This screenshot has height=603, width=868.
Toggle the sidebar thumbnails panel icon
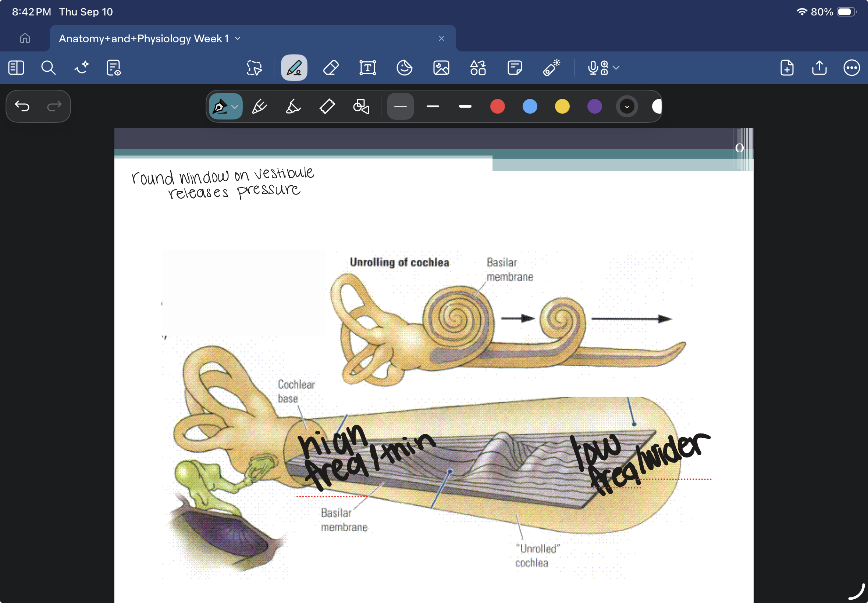point(16,68)
